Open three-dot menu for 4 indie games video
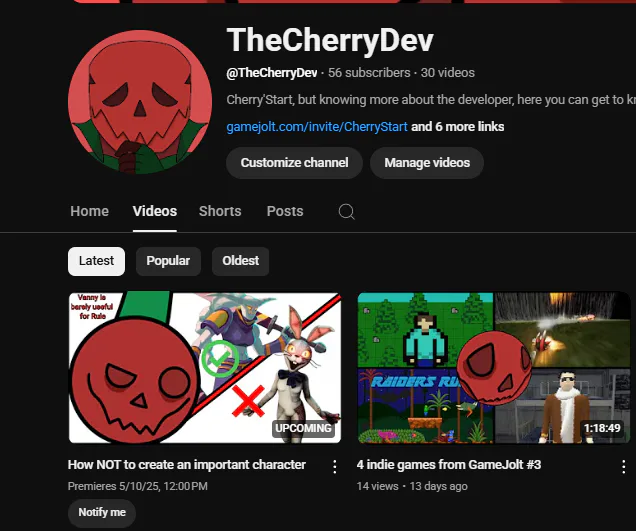The width and height of the screenshot is (636, 531). click(x=623, y=467)
